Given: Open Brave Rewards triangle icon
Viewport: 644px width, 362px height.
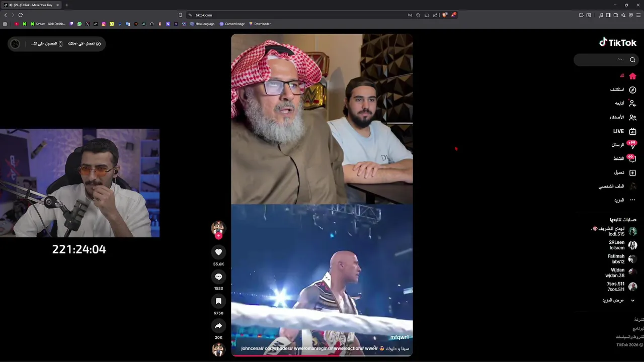Looking at the screenshot, I should [x=453, y=15].
